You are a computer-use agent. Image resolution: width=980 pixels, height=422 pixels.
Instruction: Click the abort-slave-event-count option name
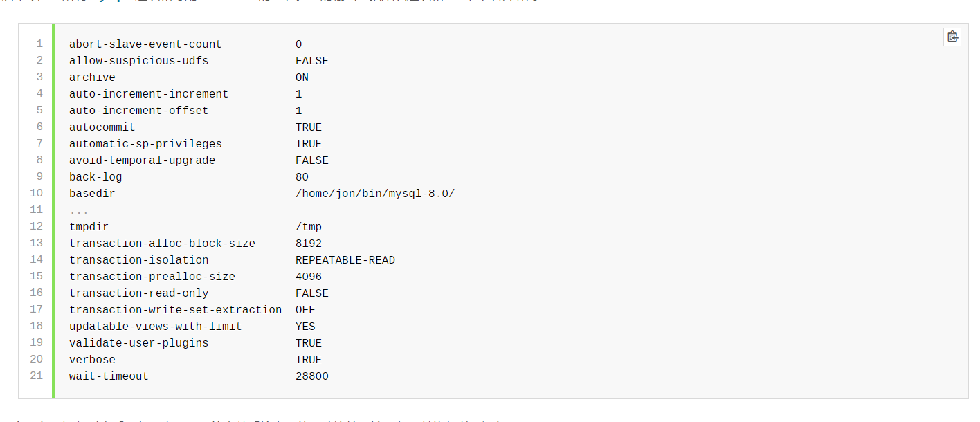pos(145,44)
